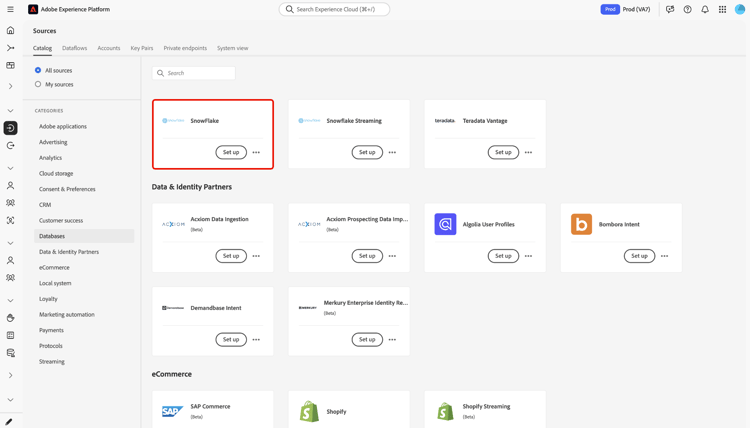Select the Cloud storage category
This screenshot has width=750, height=428.
pyautogui.click(x=56, y=174)
